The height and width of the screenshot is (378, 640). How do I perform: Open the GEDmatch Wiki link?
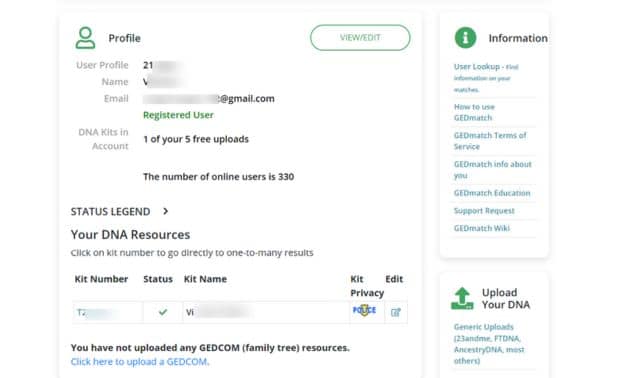pyautogui.click(x=482, y=228)
